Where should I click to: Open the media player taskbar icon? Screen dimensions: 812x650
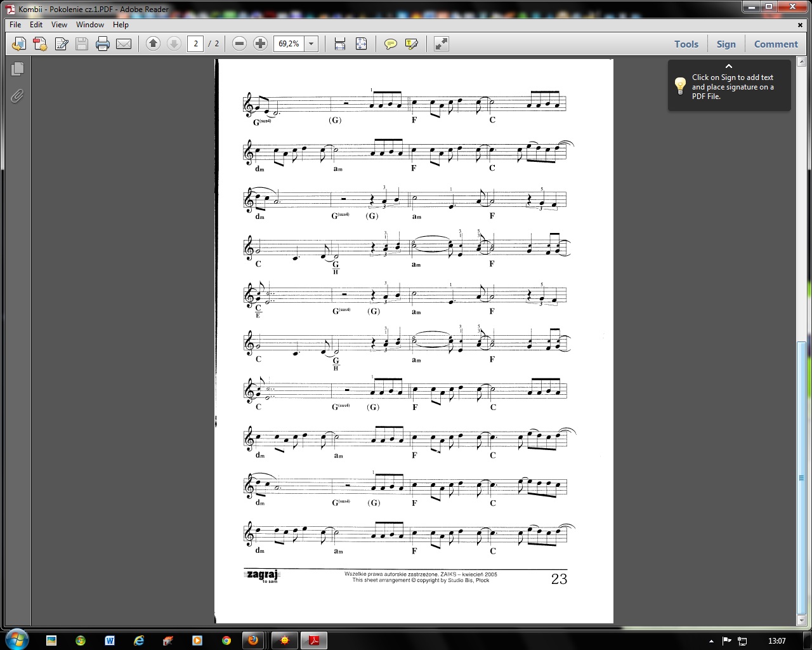[x=197, y=640]
